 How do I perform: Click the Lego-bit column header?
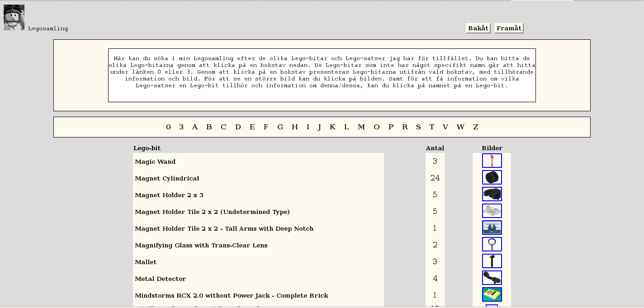point(147,148)
